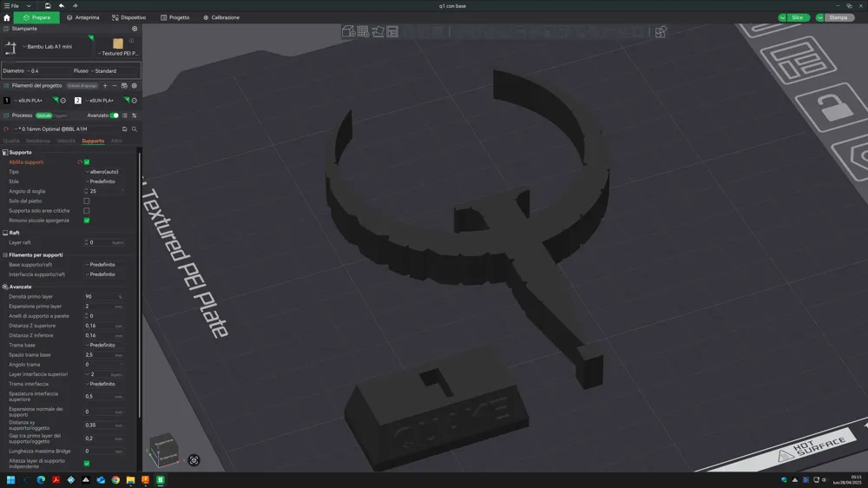Open Trama interfaccia pattern dropdown
Image resolution: width=868 pixels, height=488 pixels.
(105, 384)
